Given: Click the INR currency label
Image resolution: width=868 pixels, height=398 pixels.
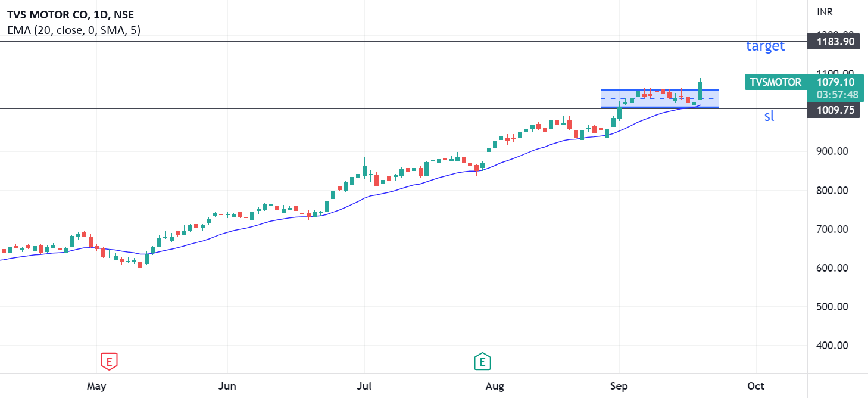Looking at the screenshot, I should [825, 12].
